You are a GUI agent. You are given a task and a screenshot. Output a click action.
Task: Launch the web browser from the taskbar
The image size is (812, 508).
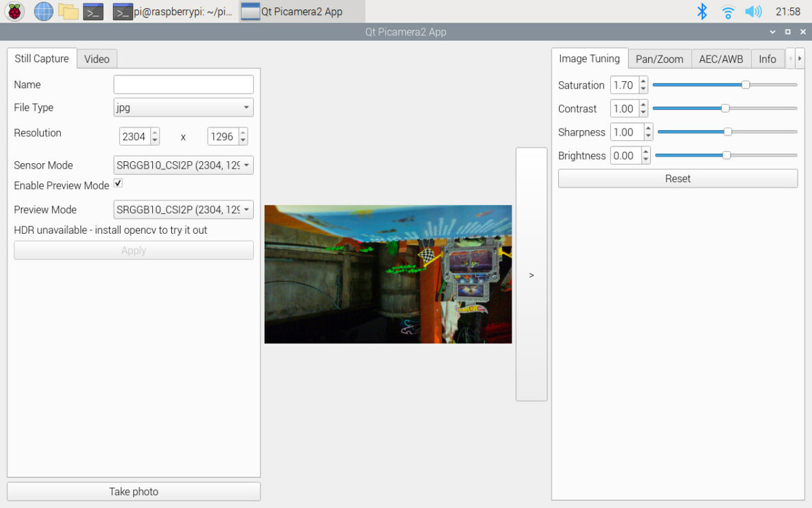click(43, 11)
